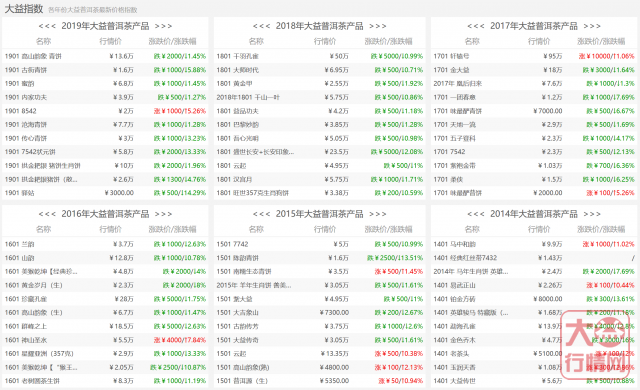Select the 1501 云起 product name

pyautogui.click(x=231, y=353)
